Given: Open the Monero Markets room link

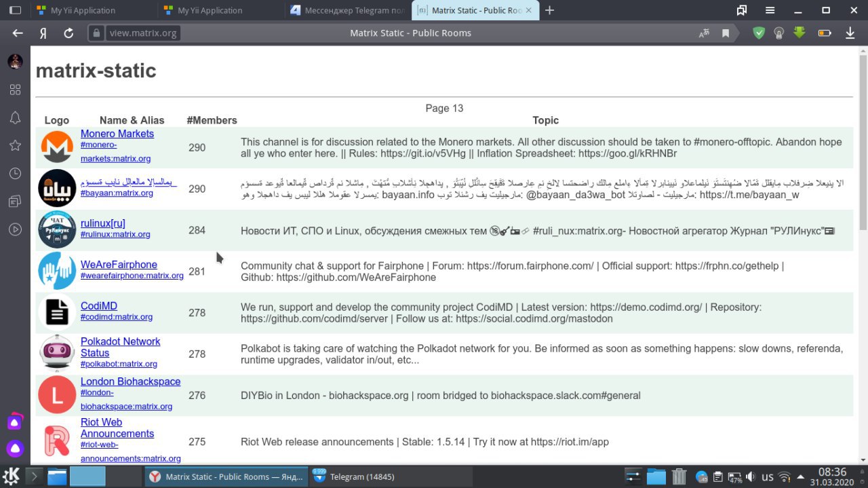Looking at the screenshot, I should pos(117,134).
